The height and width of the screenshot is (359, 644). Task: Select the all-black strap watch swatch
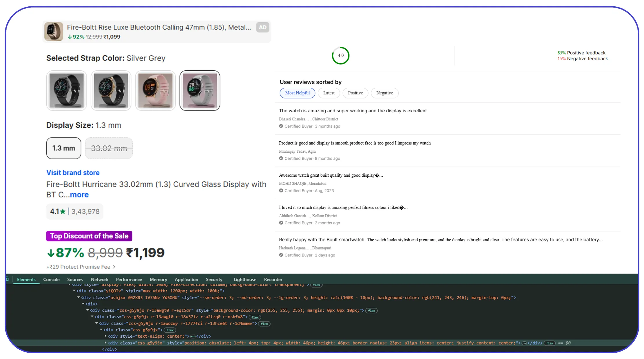67,90
